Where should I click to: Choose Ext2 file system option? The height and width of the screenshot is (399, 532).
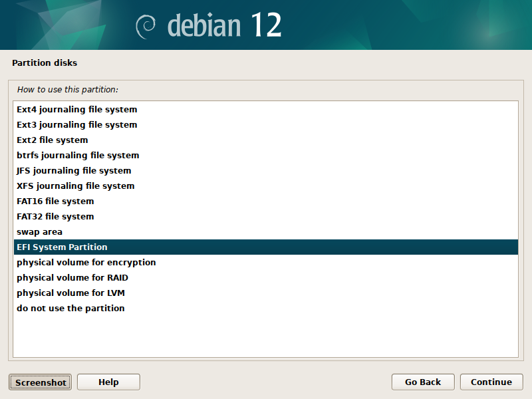click(265, 140)
